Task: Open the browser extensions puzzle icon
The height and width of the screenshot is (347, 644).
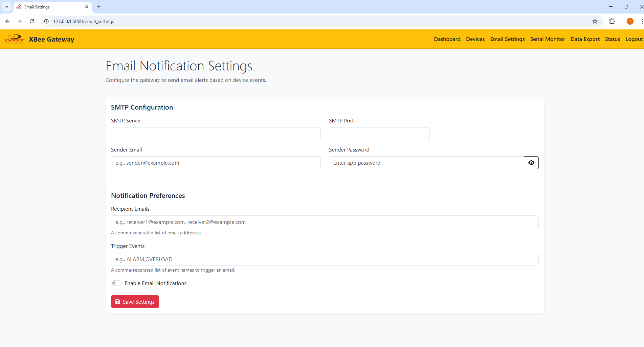Action: (612, 21)
